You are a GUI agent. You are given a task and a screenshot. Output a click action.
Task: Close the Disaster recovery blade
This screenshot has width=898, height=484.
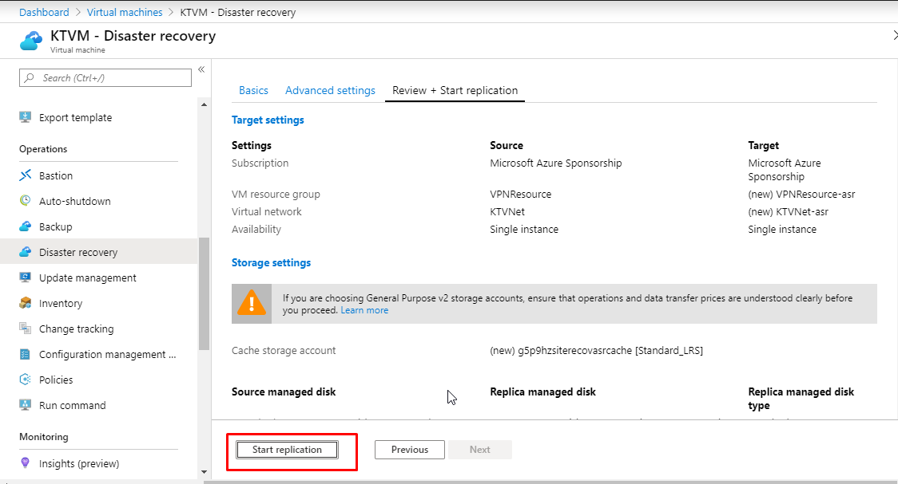coord(895,36)
